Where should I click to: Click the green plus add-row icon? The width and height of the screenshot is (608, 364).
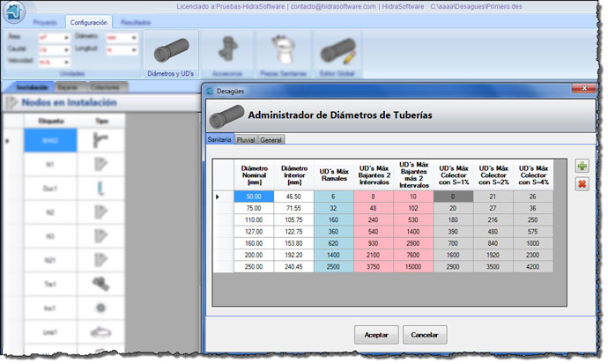click(582, 167)
